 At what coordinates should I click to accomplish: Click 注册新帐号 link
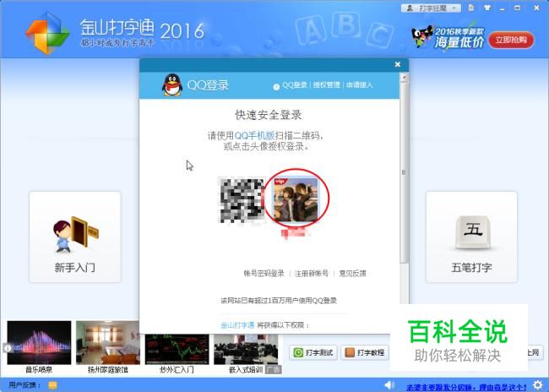coord(312,273)
